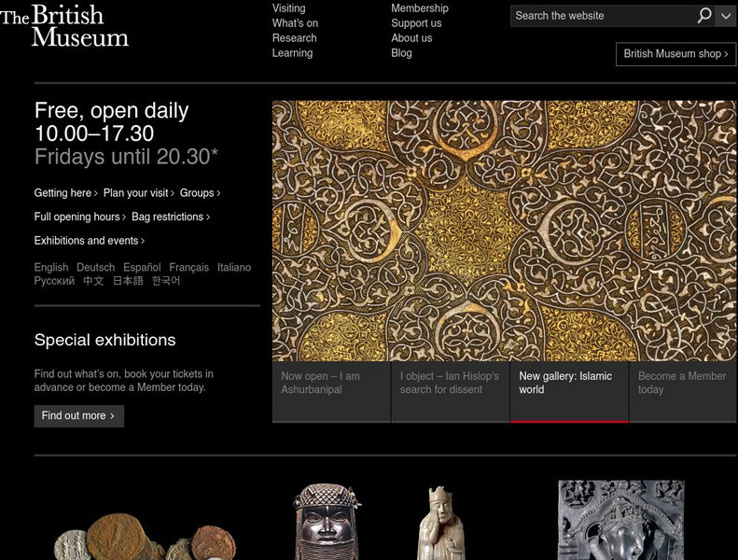The width and height of the screenshot is (738, 560).
Task: Open the Research menu item
Action: (x=294, y=38)
